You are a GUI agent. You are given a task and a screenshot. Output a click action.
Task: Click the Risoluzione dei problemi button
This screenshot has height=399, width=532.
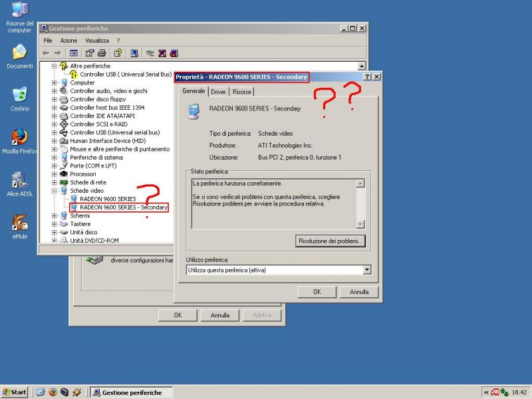click(330, 241)
